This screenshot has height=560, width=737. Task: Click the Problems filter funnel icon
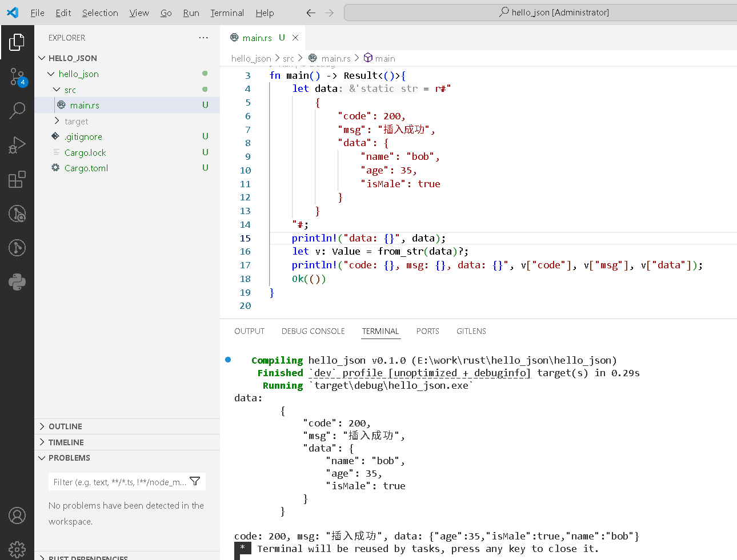[195, 482]
